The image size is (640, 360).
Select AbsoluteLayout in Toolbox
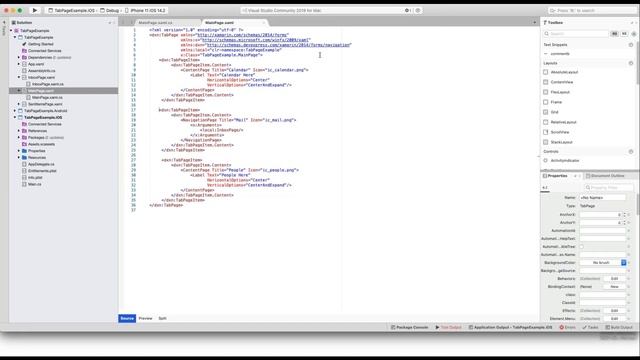coord(564,72)
